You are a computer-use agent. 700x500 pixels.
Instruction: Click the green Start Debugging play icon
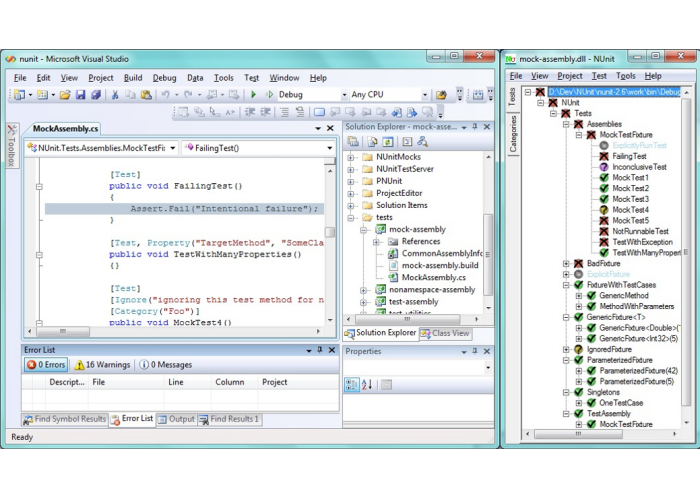(254, 95)
